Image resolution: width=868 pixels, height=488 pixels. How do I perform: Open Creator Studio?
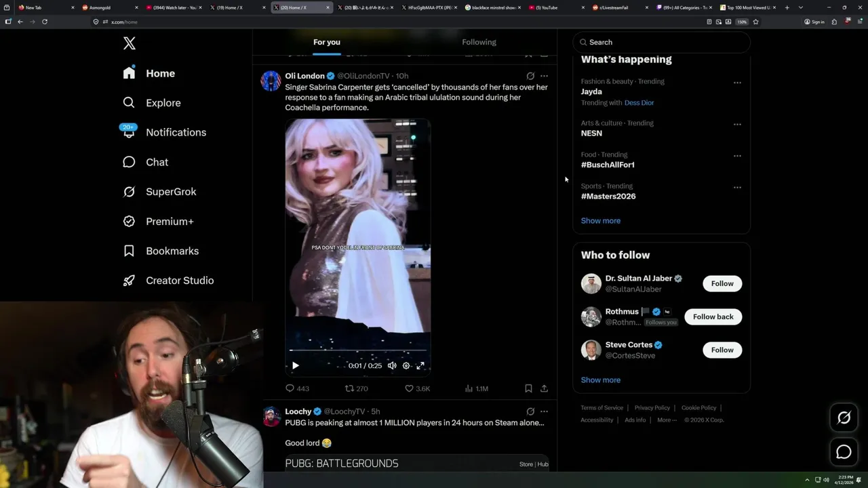point(168,281)
